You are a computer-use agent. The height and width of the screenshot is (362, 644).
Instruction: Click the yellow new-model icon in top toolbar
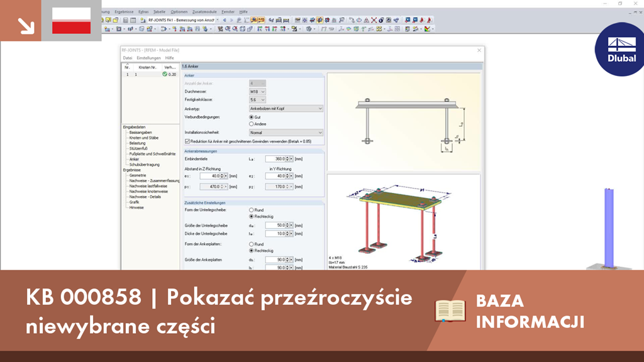[x=108, y=19]
